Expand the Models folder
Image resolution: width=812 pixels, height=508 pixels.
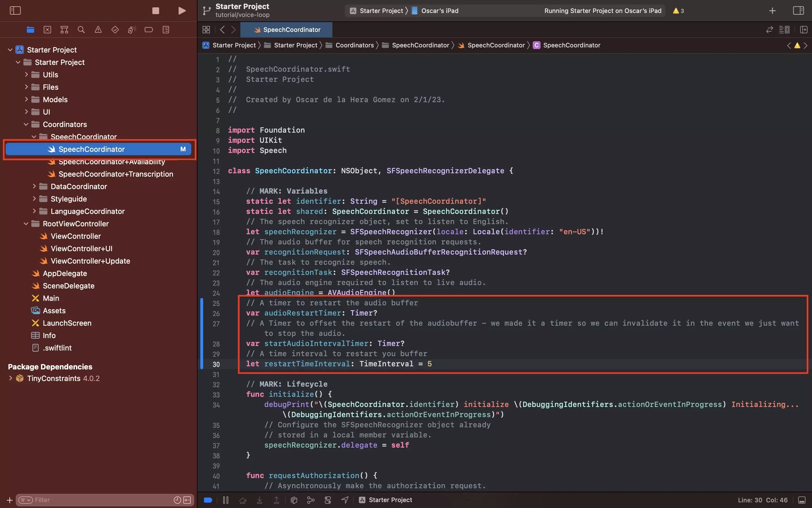26,99
